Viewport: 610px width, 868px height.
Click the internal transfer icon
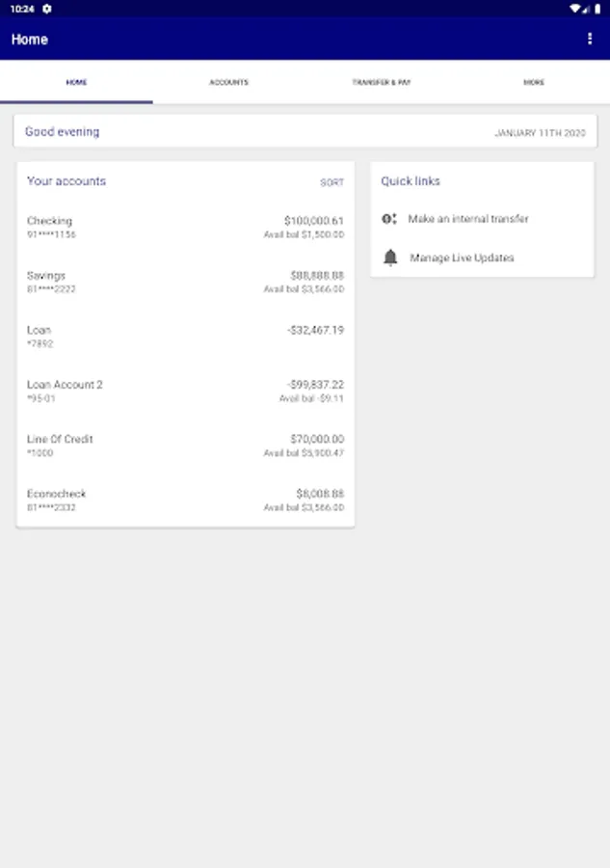click(x=389, y=219)
